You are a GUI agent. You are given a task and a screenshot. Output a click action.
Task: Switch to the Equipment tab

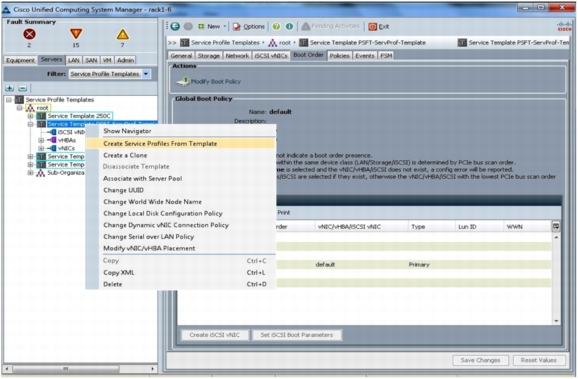pyautogui.click(x=20, y=60)
